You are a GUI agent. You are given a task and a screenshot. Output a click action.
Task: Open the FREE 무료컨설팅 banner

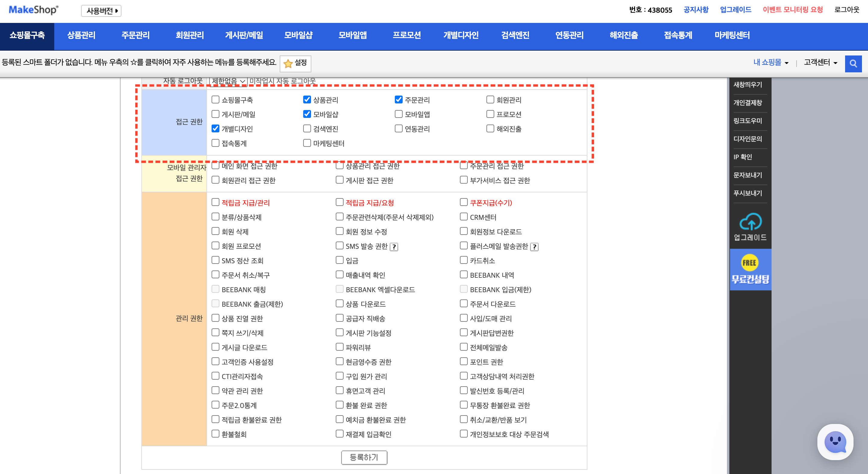[751, 269]
